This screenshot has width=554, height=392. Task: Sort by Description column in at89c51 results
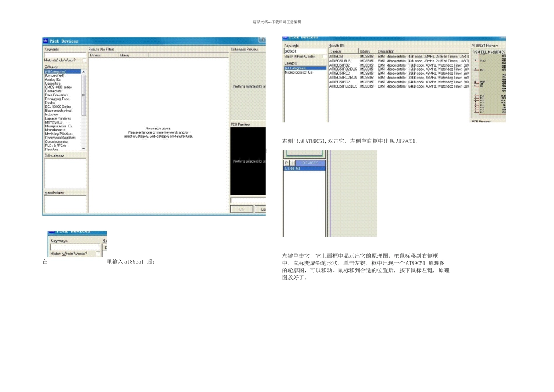pos(423,51)
